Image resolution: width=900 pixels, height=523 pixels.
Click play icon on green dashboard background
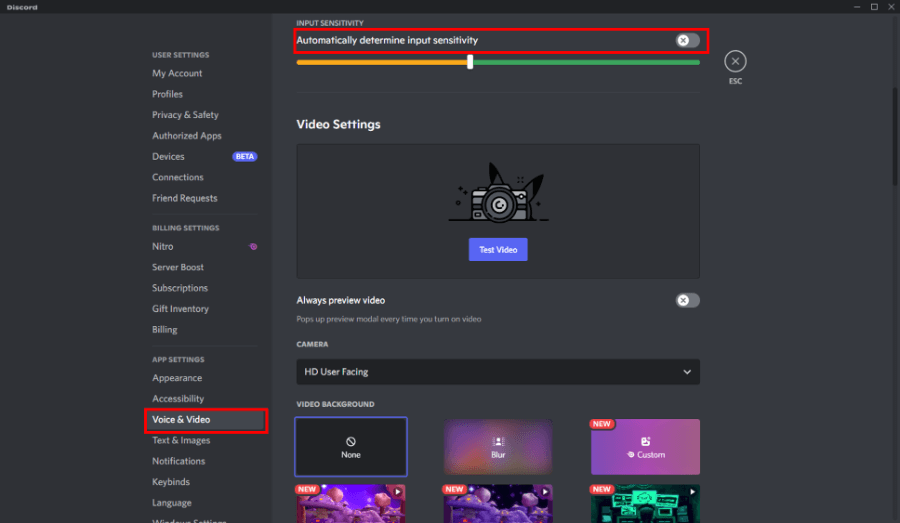[x=692, y=491]
